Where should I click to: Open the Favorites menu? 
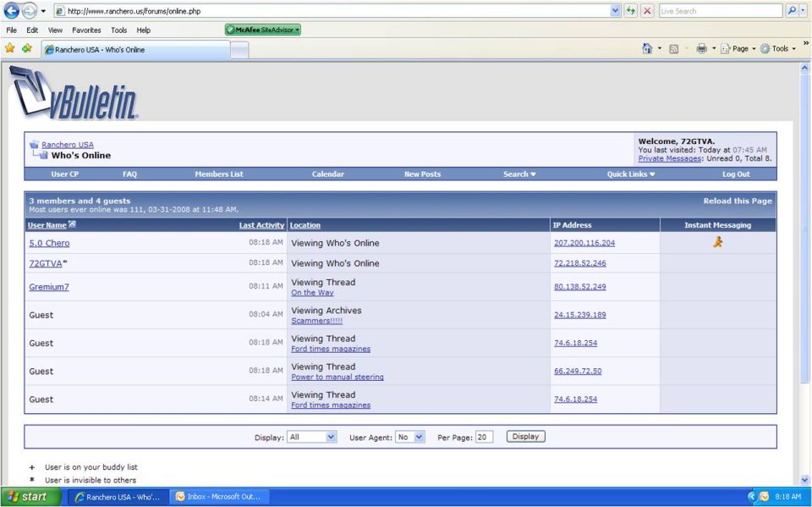tap(86, 30)
